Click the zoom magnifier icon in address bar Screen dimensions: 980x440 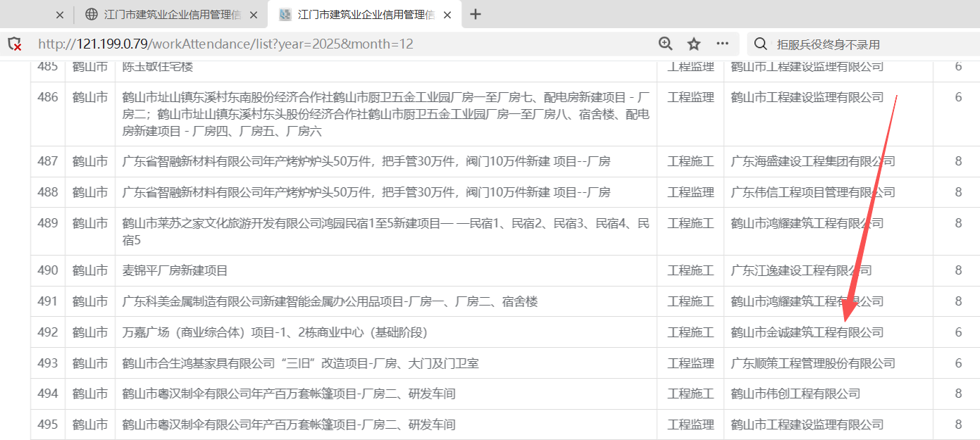click(666, 44)
